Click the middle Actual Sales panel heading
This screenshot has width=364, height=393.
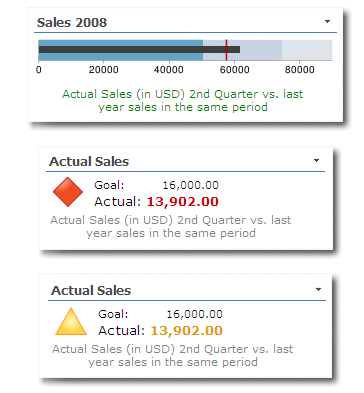point(89,162)
